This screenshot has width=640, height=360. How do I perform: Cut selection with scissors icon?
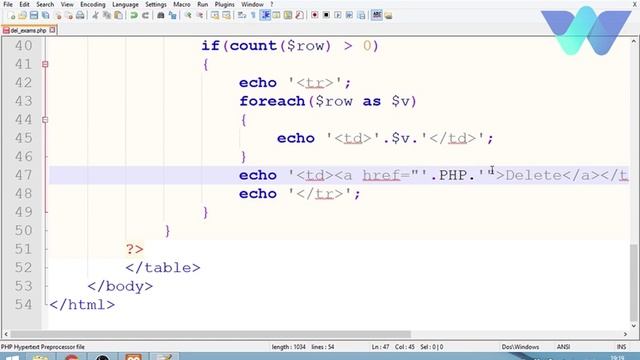click(x=95, y=16)
